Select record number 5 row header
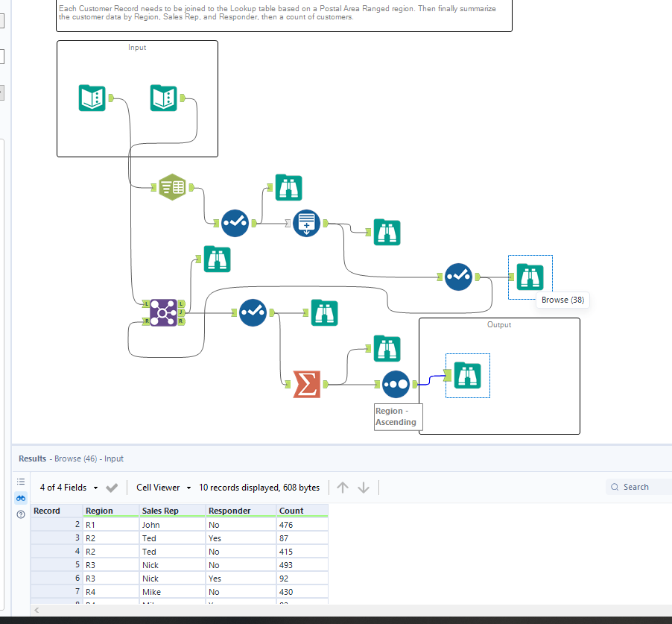This screenshot has height=624, width=672. pyautogui.click(x=57, y=565)
